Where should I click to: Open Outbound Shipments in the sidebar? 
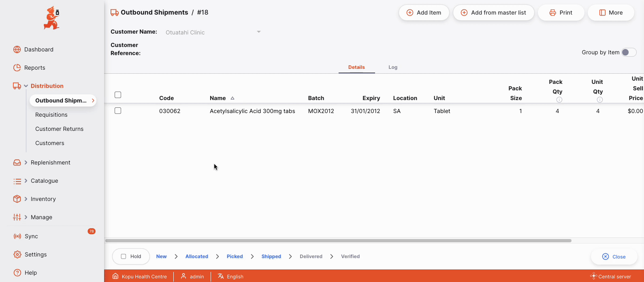pos(63,100)
